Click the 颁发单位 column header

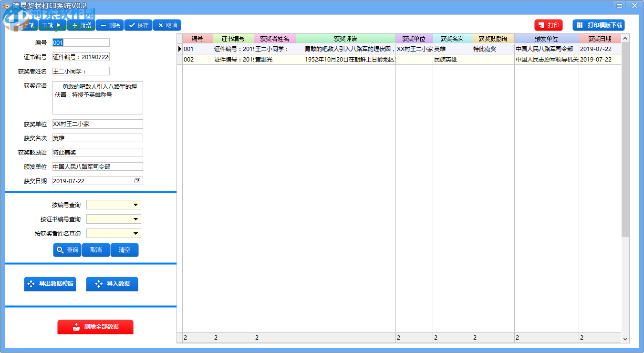[x=547, y=39]
